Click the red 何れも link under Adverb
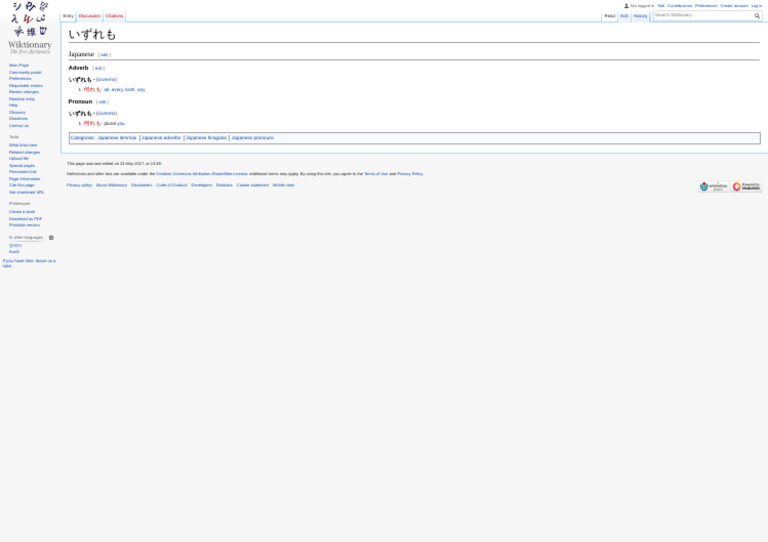Screen dimensions: 768x542 (x=92, y=90)
